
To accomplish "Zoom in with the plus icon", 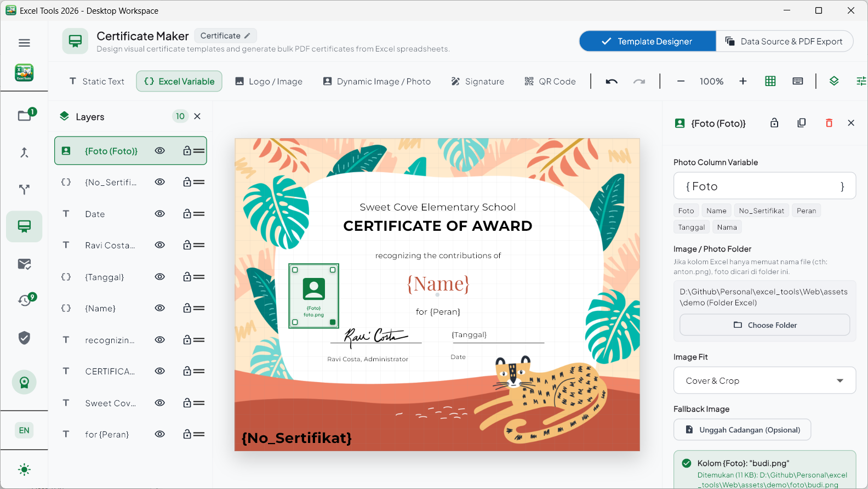I will click(743, 81).
